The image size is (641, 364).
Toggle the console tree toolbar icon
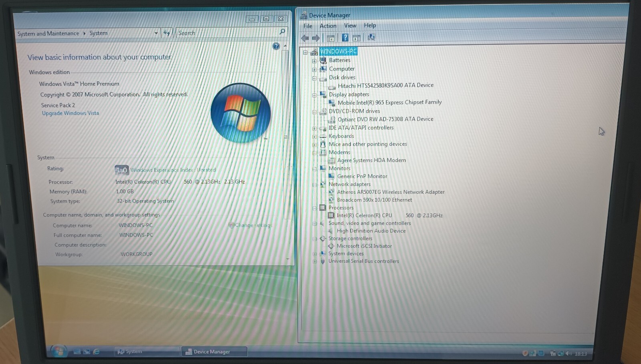coord(331,38)
